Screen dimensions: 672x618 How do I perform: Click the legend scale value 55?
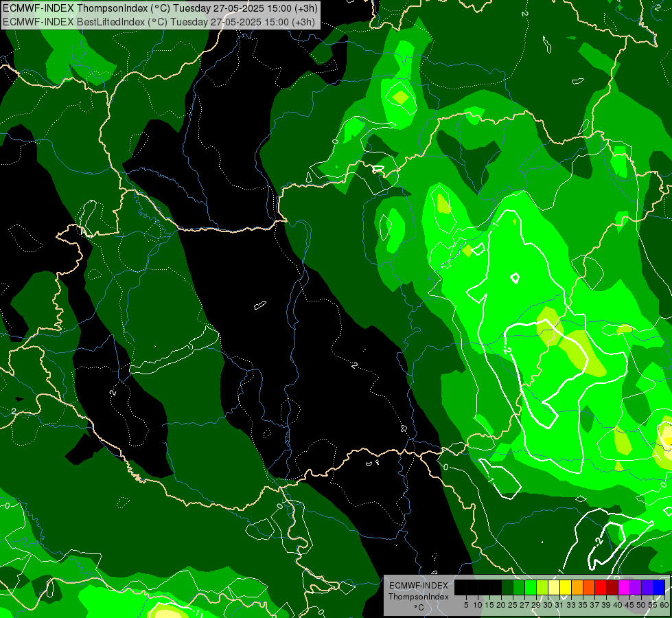(x=653, y=605)
